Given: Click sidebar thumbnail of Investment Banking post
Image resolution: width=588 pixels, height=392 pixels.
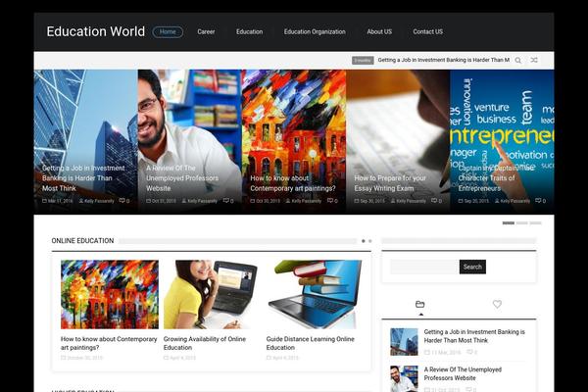Looking at the screenshot, I should click(x=404, y=342).
